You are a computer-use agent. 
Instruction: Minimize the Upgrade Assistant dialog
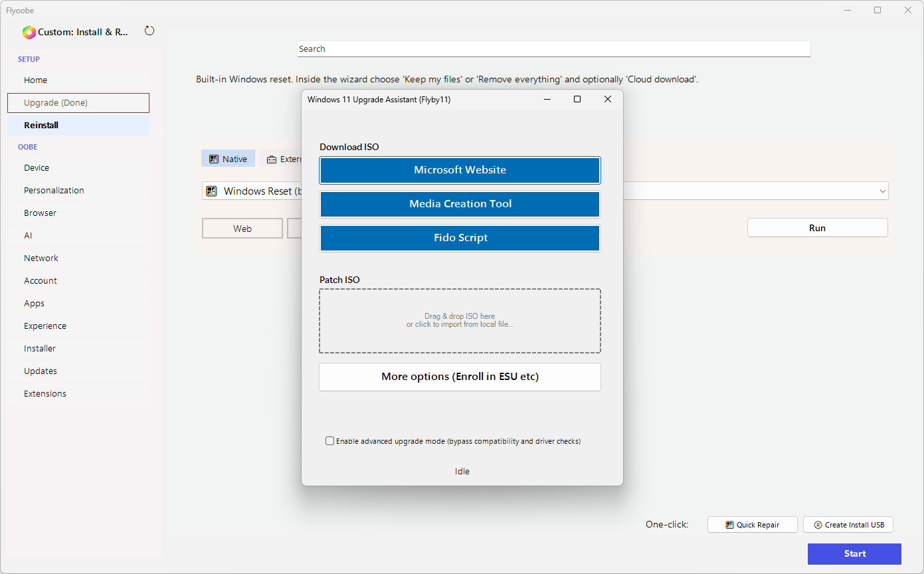(x=547, y=99)
